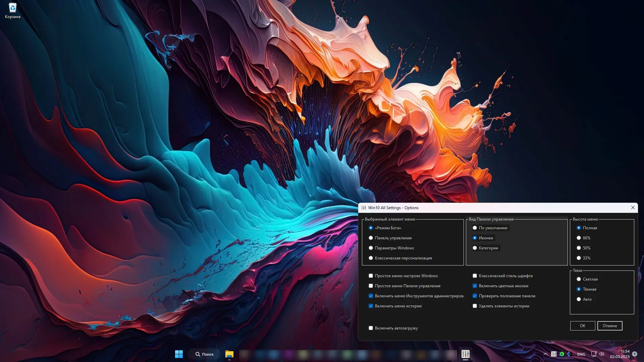644x362 pixels.
Task: Enable the autostart checkbox
Action: tap(371, 328)
